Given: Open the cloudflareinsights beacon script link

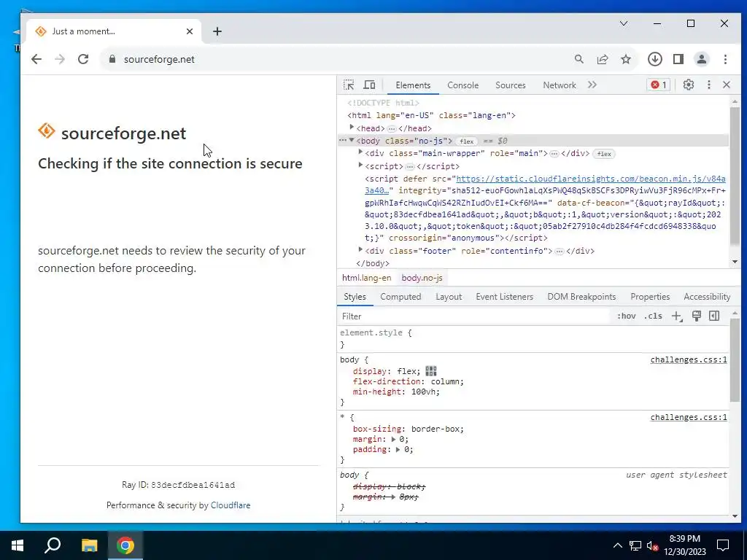Looking at the screenshot, I should point(545,184).
